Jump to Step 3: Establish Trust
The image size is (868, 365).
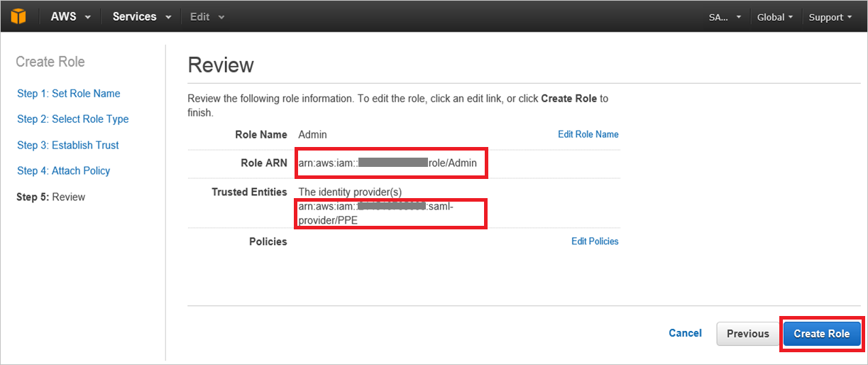click(67, 145)
